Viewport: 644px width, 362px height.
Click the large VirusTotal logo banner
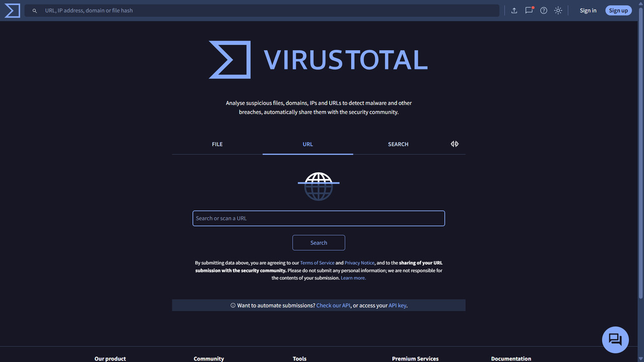[x=318, y=60]
